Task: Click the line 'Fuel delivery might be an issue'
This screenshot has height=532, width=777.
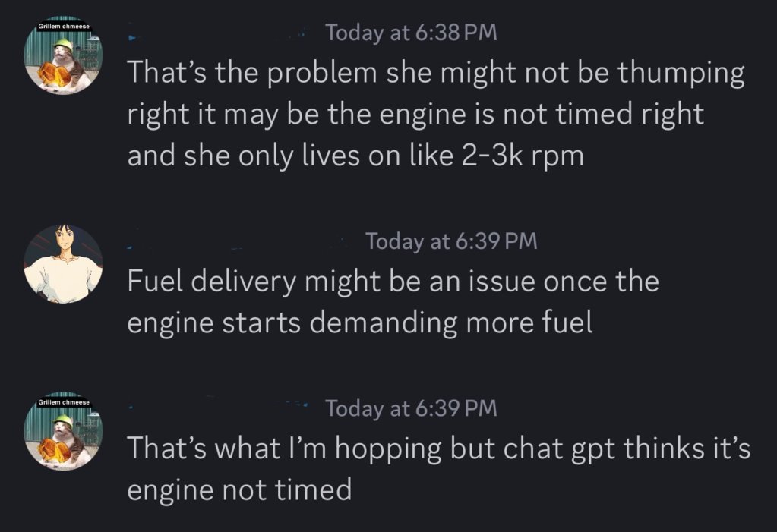Action: [x=393, y=282]
